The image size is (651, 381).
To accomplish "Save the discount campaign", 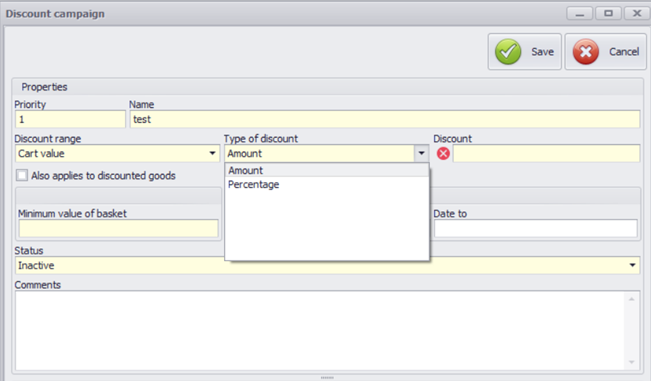I will [525, 52].
